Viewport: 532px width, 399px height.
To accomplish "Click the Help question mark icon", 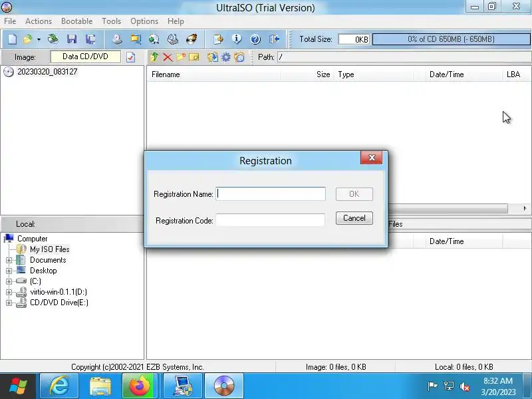I will coord(255,39).
